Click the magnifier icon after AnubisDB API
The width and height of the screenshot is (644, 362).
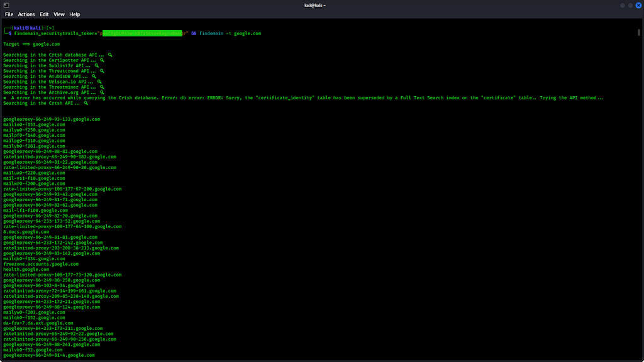pyautogui.click(x=94, y=76)
